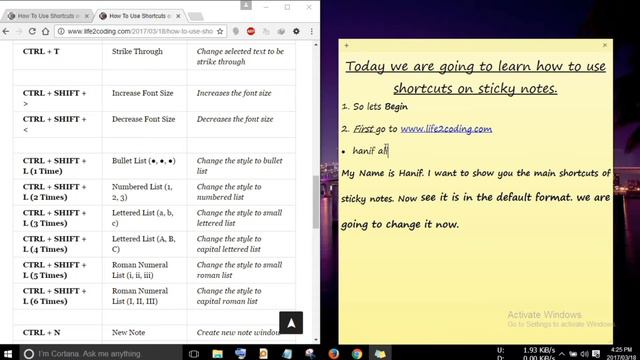Switch to the first How To Use Shortcuts tab
The image size is (640, 360).
[x=47, y=16]
